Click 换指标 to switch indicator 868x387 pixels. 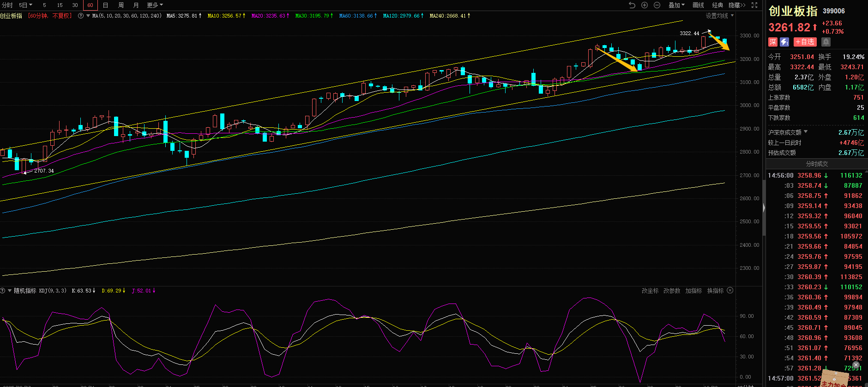tap(715, 291)
